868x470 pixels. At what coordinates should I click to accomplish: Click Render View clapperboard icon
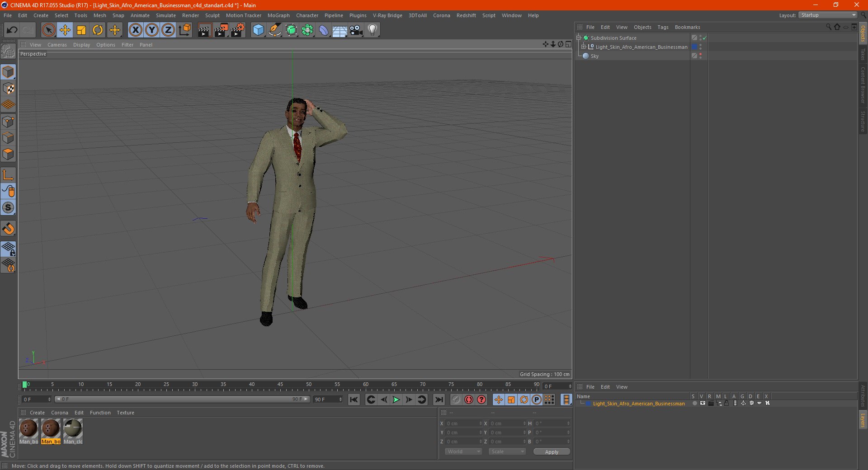[204, 30]
